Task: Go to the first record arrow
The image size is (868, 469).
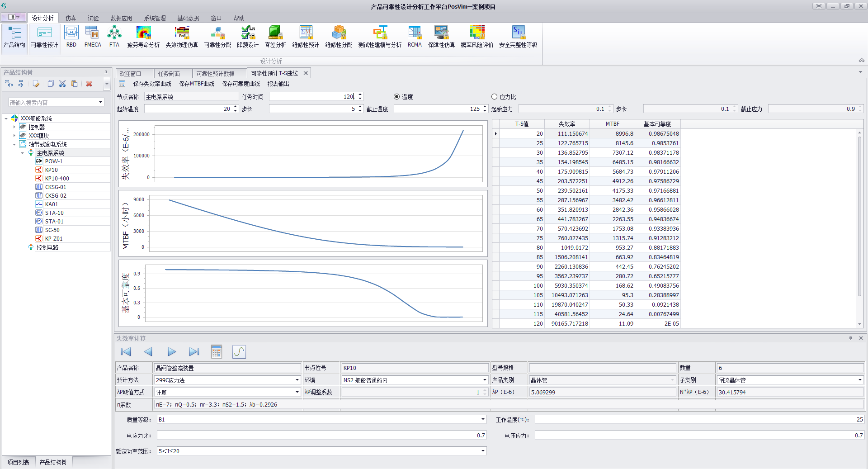Action: point(126,352)
